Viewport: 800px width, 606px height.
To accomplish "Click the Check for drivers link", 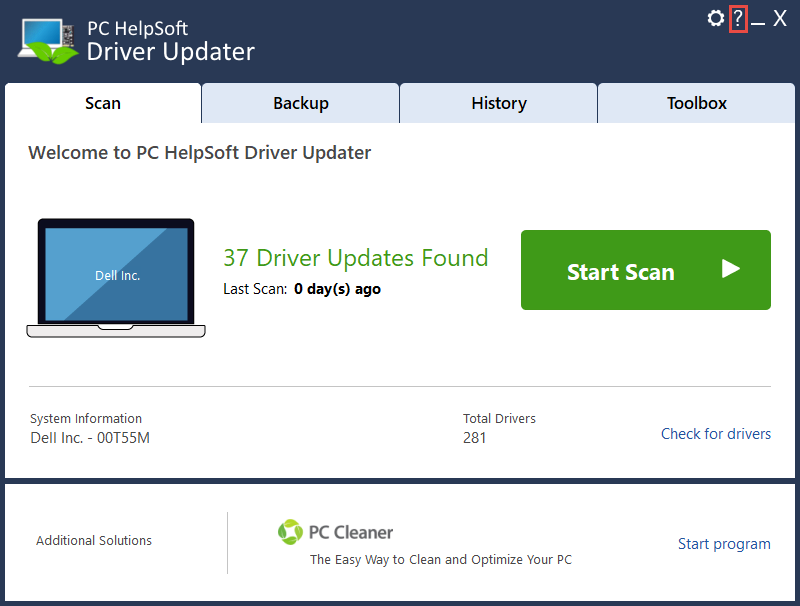I will (x=715, y=434).
